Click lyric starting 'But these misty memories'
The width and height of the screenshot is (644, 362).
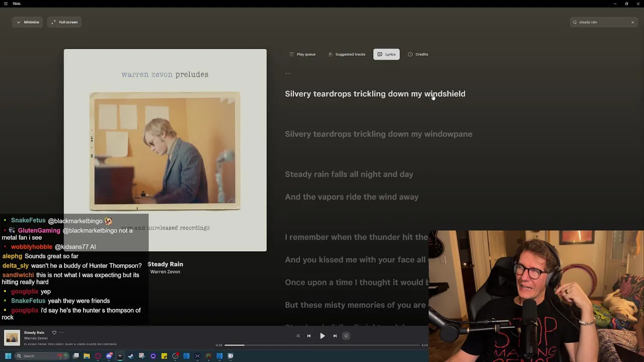[x=356, y=305]
